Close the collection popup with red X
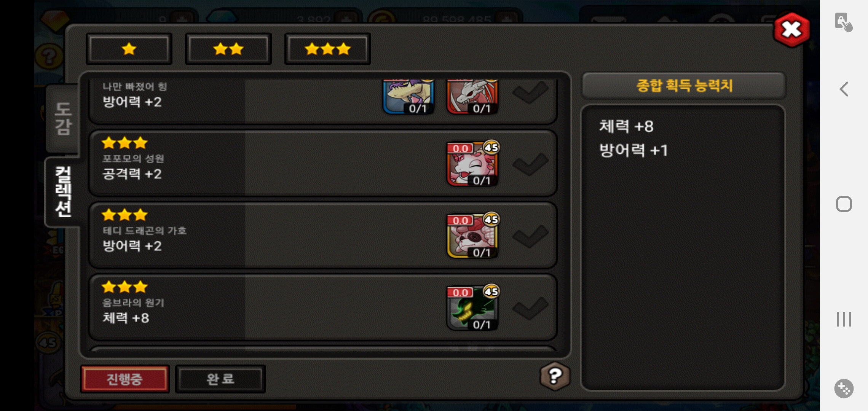 [792, 30]
